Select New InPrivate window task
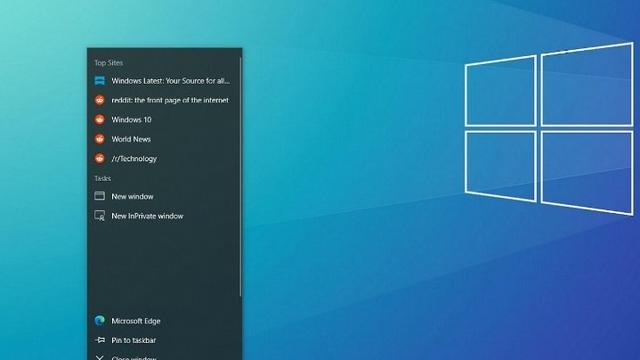Image resolution: width=640 pixels, height=360 pixels. coord(164,216)
